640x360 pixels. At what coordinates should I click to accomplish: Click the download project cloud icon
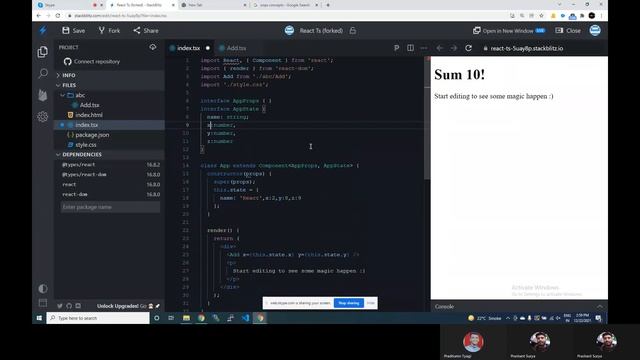coord(153,47)
